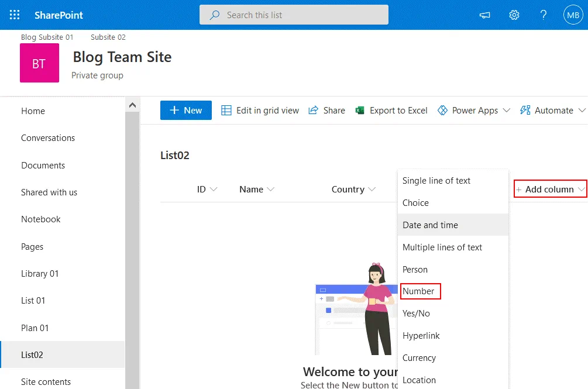Image resolution: width=588 pixels, height=389 pixels.
Task: Click inside Search this list box
Action: pyautogui.click(x=294, y=15)
